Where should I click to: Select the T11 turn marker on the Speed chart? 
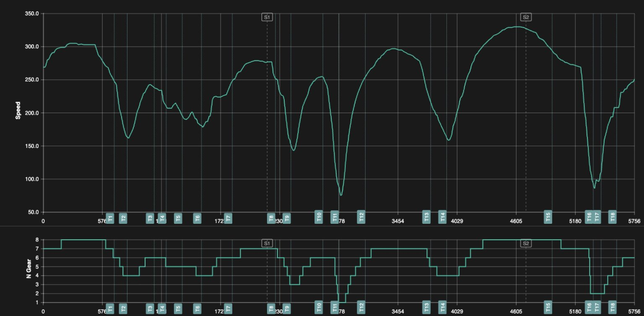click(x=335, y=217)
